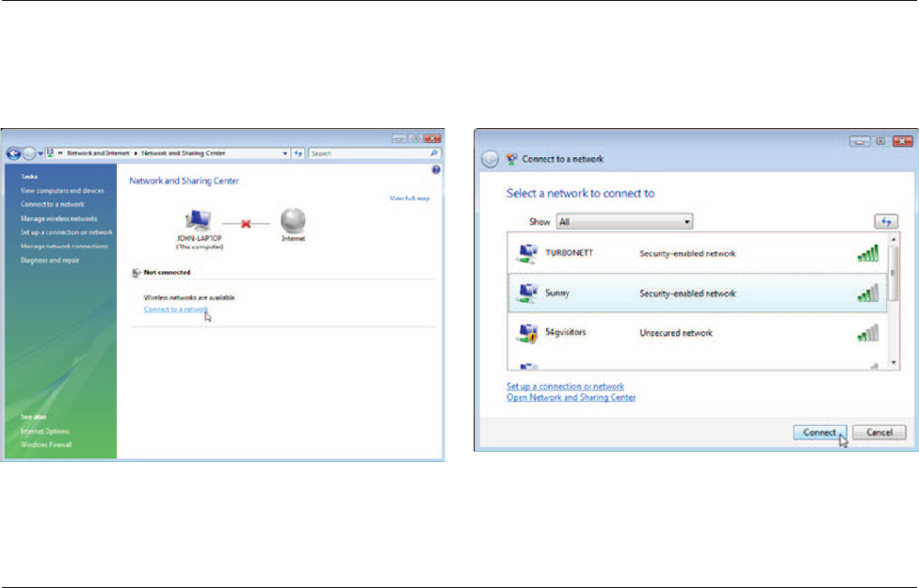Open Set up a connection or network task

point(66,232)
